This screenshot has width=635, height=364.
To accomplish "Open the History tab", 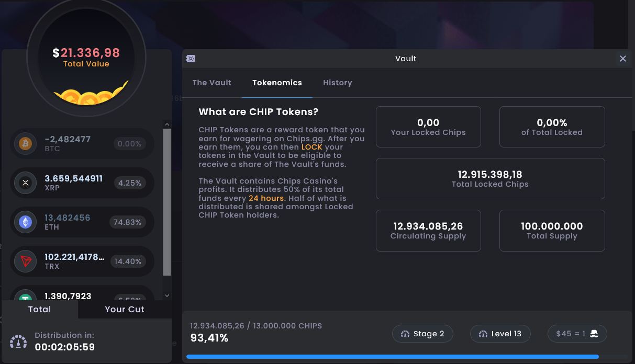I will tap(338, 83).
